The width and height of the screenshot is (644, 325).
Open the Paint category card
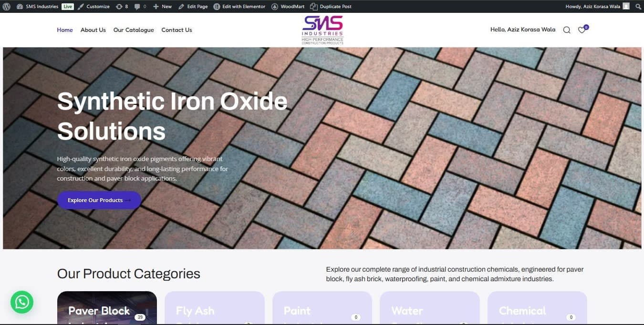[x=322, y=308]
